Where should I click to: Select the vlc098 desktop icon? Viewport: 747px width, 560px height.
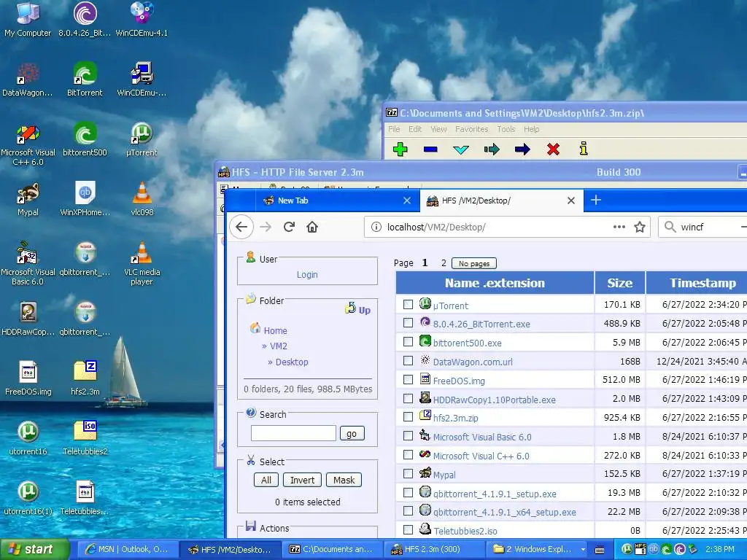[x=142, y=199]
